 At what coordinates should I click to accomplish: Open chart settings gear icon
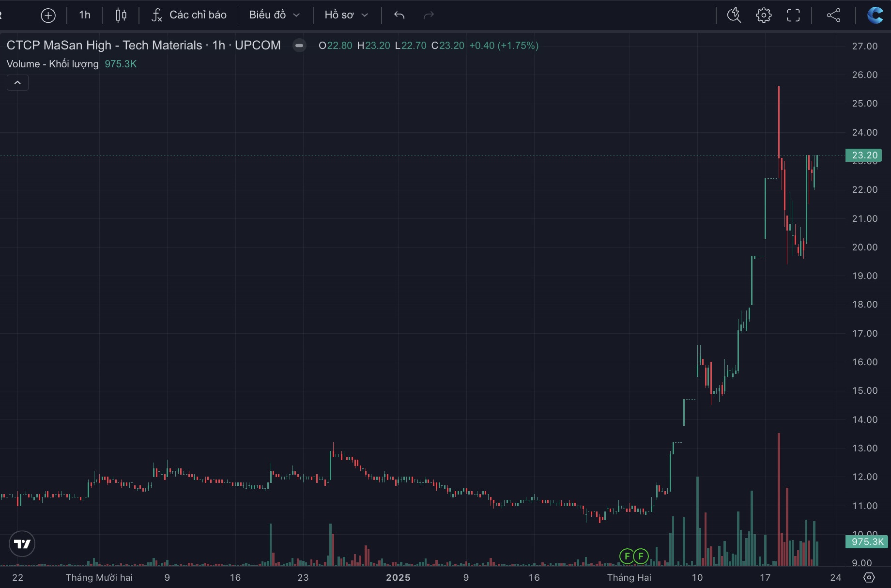tap(764, 15)
